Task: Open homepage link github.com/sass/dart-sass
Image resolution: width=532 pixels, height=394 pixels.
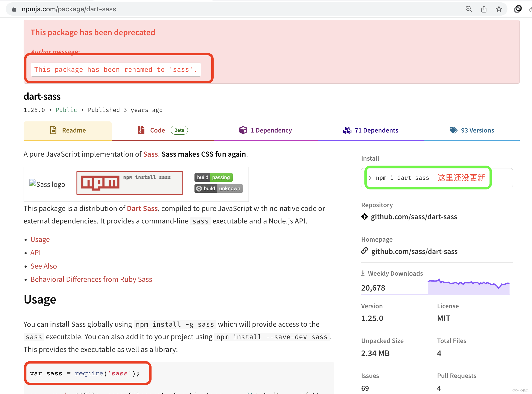Action: tap(414, 251)
